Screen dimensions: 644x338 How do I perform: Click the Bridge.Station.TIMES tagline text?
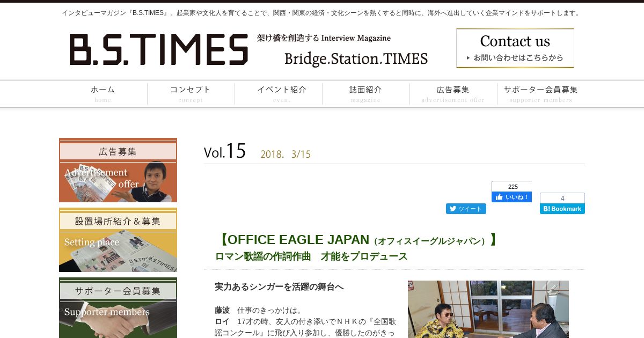pyautogui.click(x=356, y=59)
